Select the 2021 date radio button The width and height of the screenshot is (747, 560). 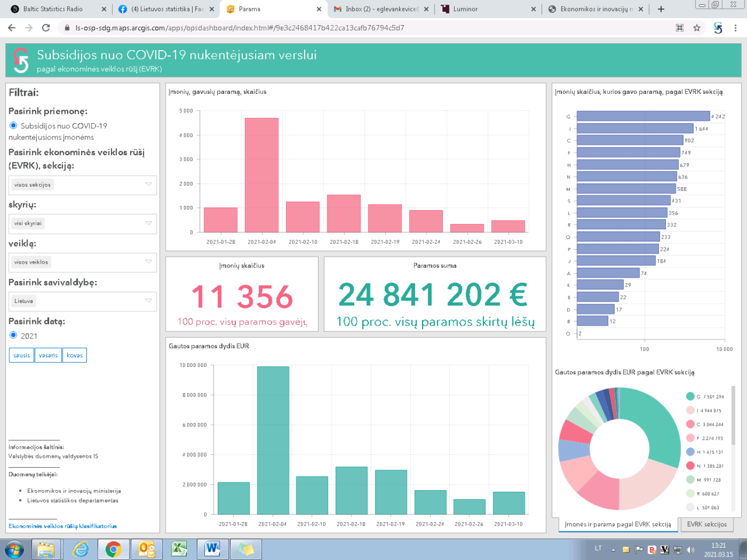coord(13,335)
